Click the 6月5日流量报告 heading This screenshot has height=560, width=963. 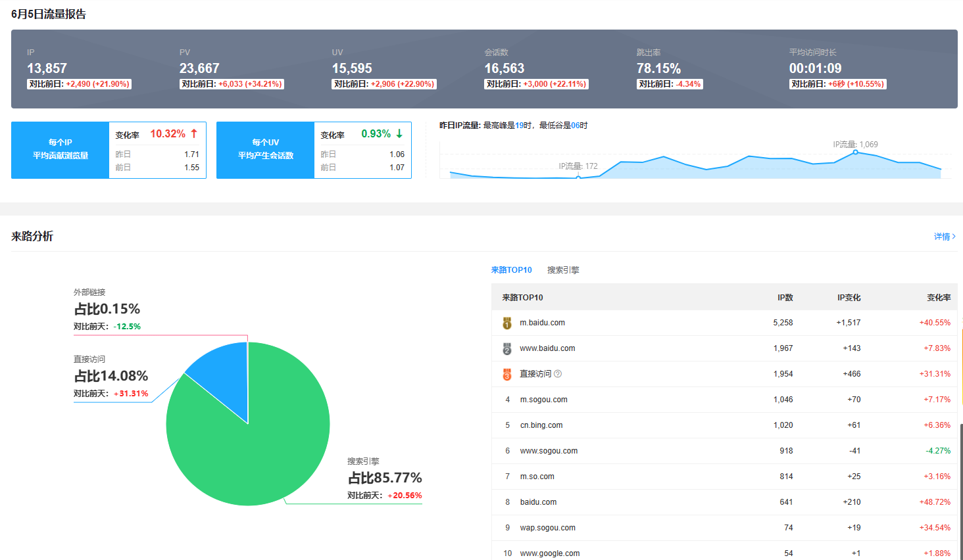coord(49,14)
